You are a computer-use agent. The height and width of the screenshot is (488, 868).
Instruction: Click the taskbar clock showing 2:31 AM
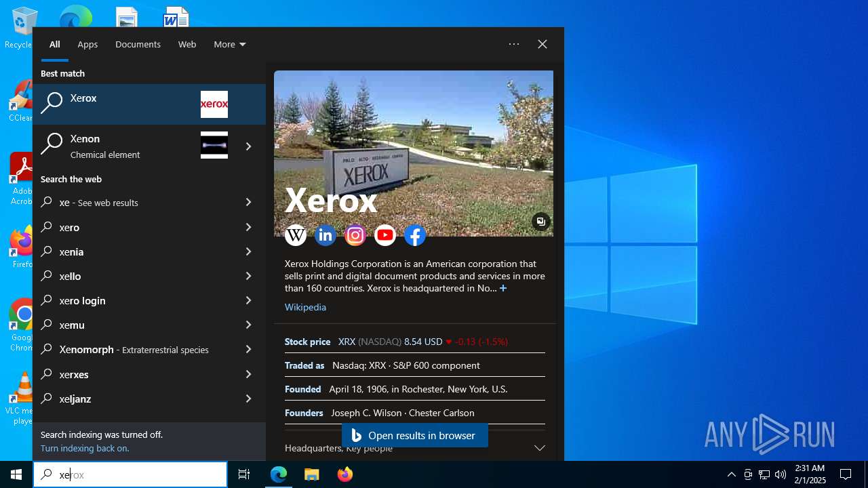(x=810, y=474)
